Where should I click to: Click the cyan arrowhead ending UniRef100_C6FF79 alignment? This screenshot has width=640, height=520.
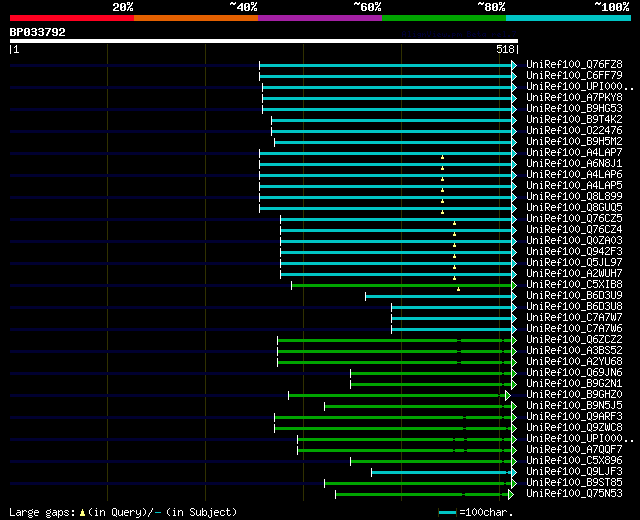tap(514, 76)
